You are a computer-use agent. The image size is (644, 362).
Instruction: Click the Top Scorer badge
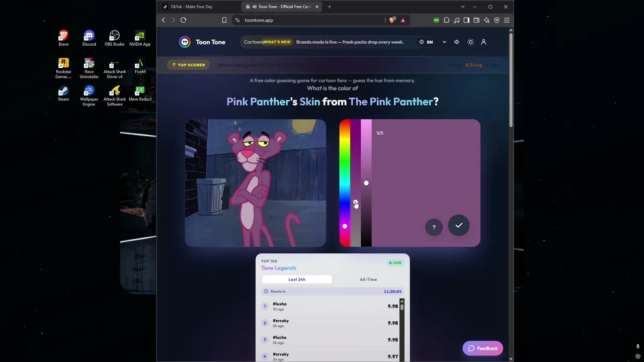click(189, 65)
